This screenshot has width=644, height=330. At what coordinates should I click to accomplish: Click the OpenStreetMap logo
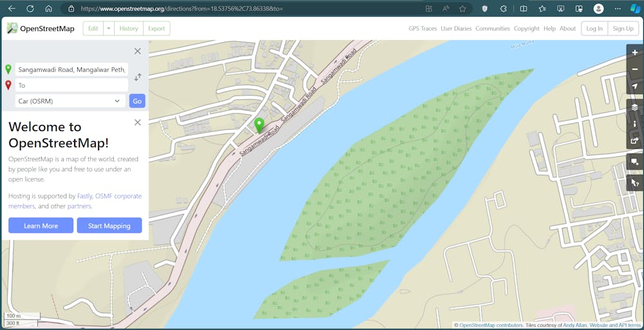(41, 28)
